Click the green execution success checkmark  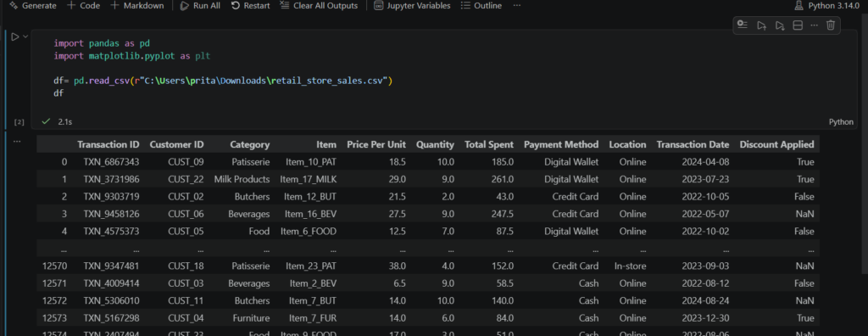click(x=46, y=120)
